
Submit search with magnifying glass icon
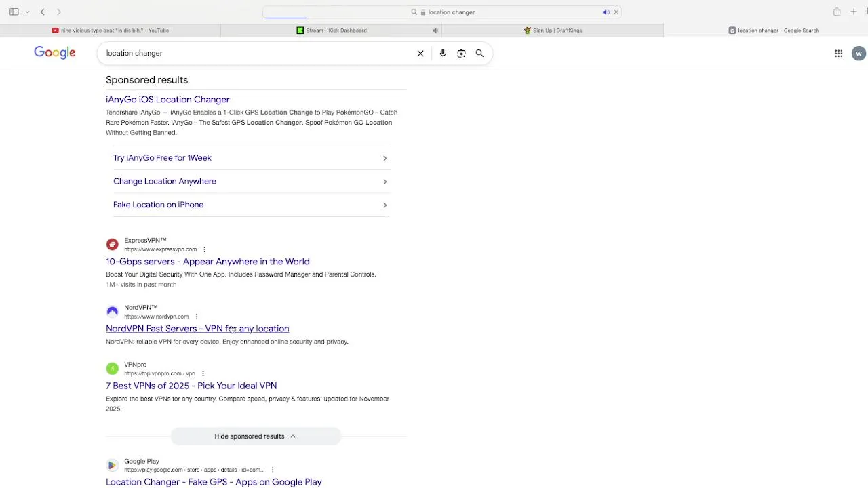[479, 54]
